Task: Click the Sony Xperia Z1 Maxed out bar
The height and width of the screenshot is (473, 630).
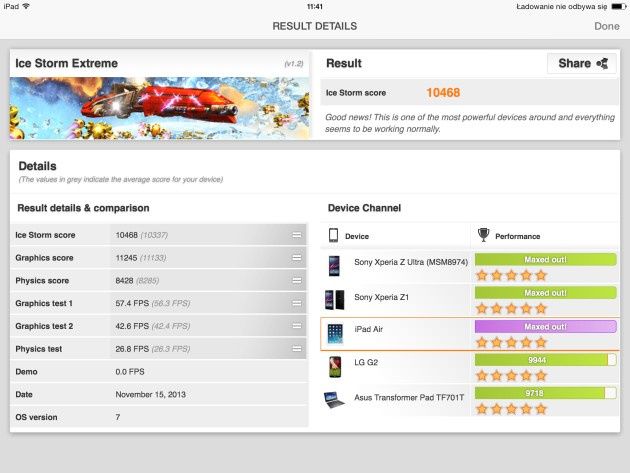Action: [545, 293]
